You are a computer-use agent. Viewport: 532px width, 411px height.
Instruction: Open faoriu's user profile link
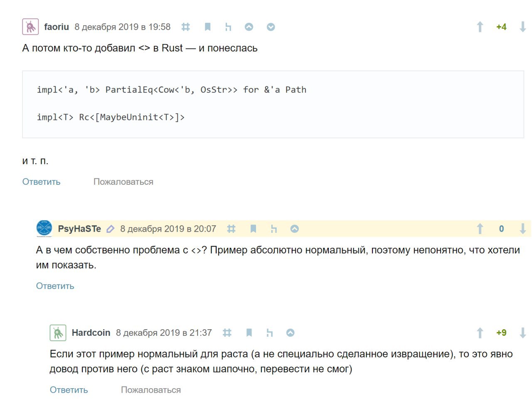pos(57,27)
